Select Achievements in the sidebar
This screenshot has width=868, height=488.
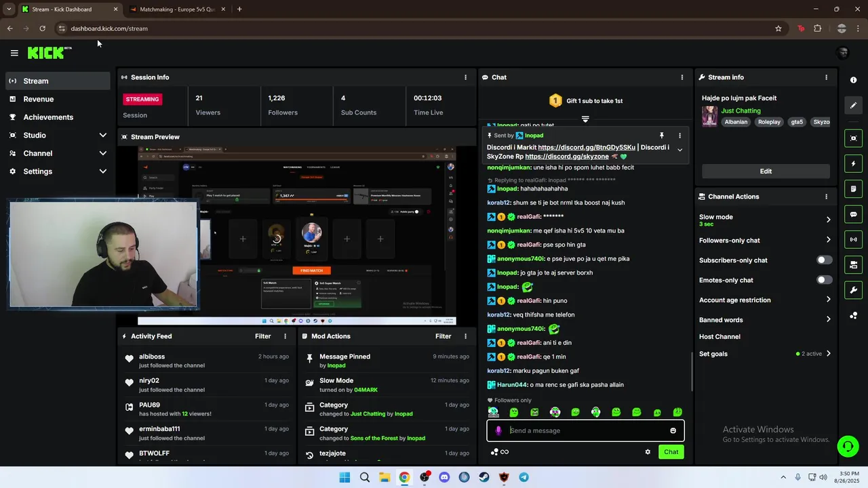(x=58, y=117)
